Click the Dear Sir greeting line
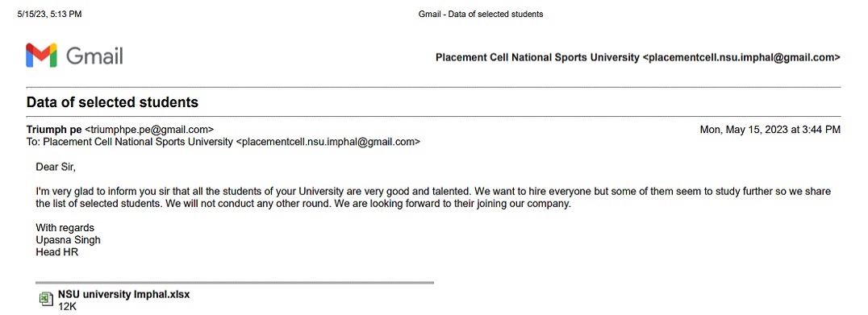The height and width of the screenshot is (315, 868). (x=56, y=166)
